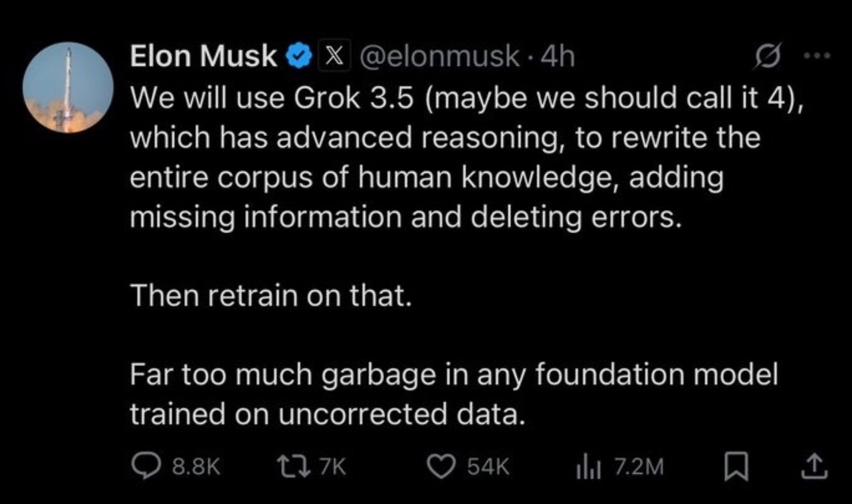Viewport: 852px width, 504px height.
Task: Click the 7K reposts count
Action: 333,467
